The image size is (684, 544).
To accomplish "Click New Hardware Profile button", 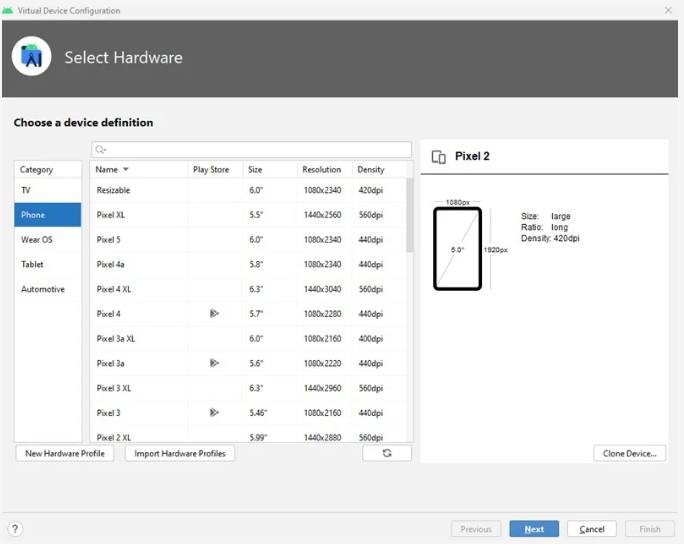I will [65, 453].
